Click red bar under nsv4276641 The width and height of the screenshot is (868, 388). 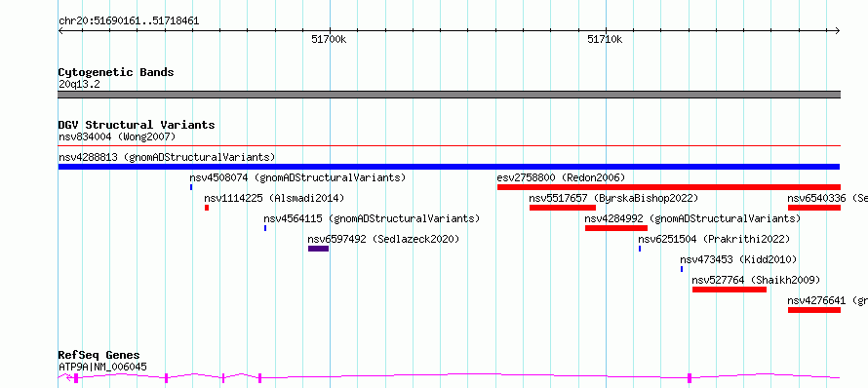pyautogui.click(x=814, y=310)
